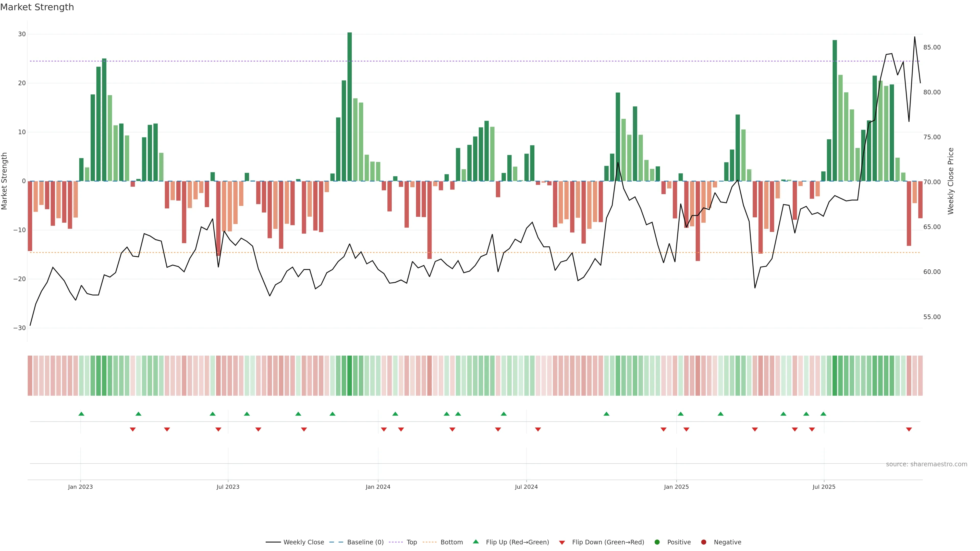Click the darkest green heatmap cell mid-2025
This screenshot has width=980, height=551.
835,376
